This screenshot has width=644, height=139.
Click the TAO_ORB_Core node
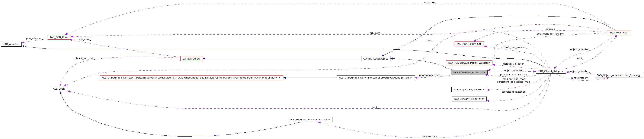(x=59, y=37)
